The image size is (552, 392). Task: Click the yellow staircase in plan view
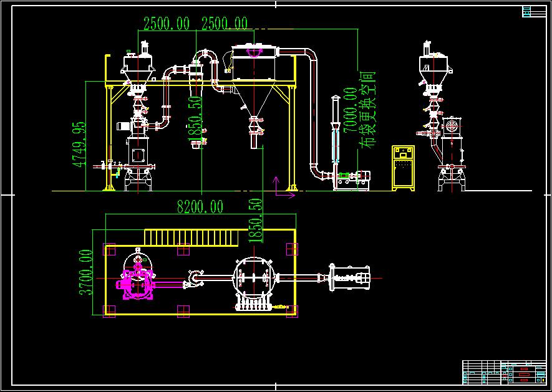pos(192,237)
